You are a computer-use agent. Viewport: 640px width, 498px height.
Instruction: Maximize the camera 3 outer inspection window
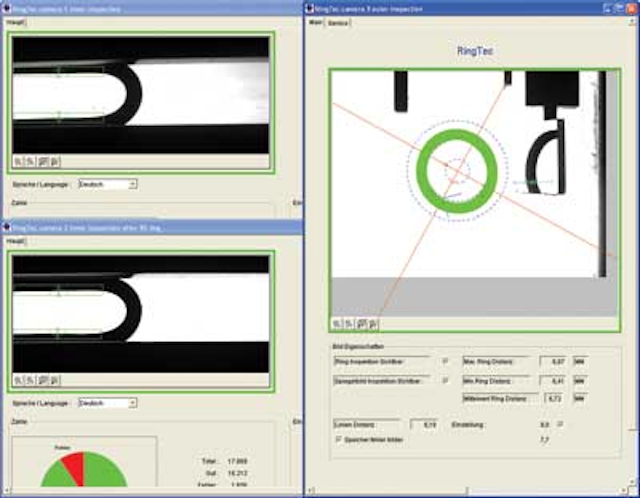click(x=620, y=8)
